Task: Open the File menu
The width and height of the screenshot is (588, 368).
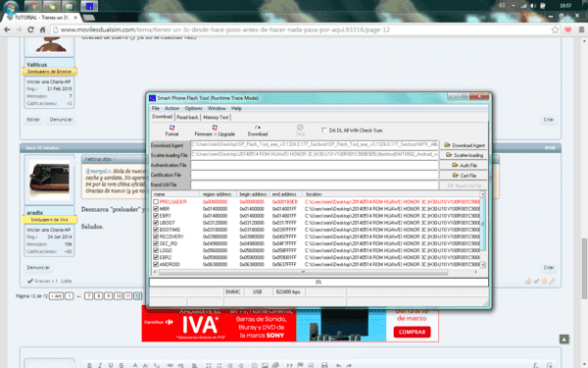Action: click(x=155, y=108)
